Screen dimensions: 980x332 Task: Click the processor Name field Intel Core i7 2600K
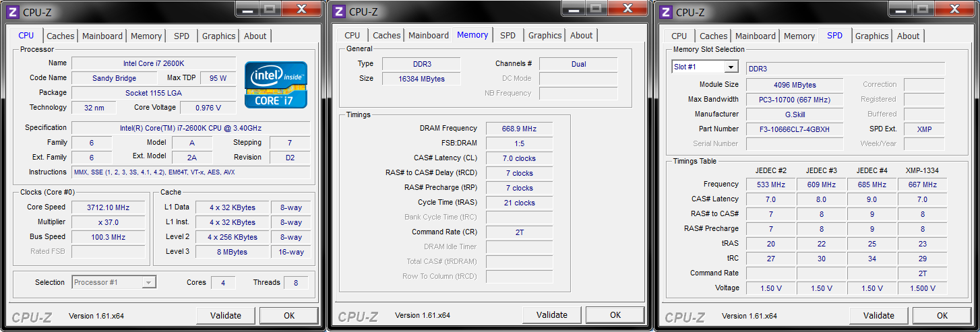point(154,63)
